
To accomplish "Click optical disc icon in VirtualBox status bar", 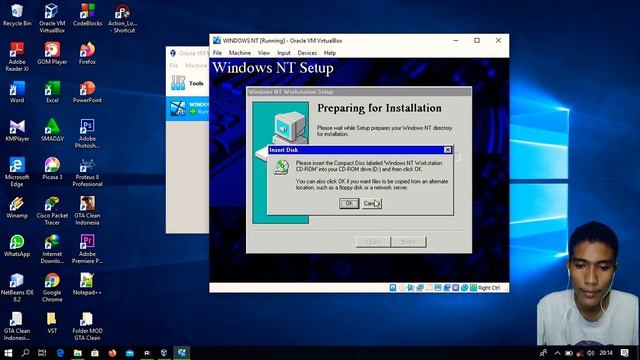I will click(402, 288).
